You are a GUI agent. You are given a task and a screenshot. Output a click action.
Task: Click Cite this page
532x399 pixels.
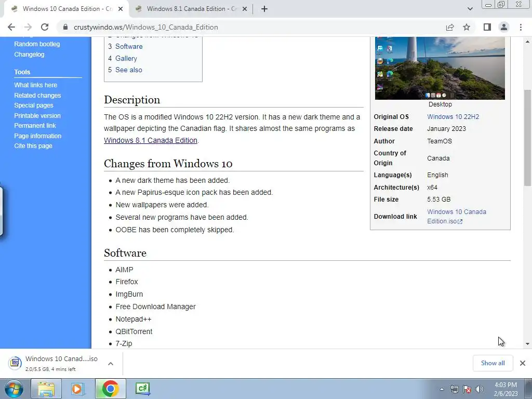click(33, 146)
